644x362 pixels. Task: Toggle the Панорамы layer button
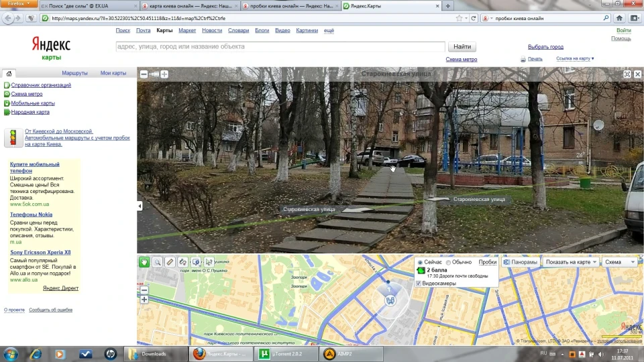tap(521, 262)
